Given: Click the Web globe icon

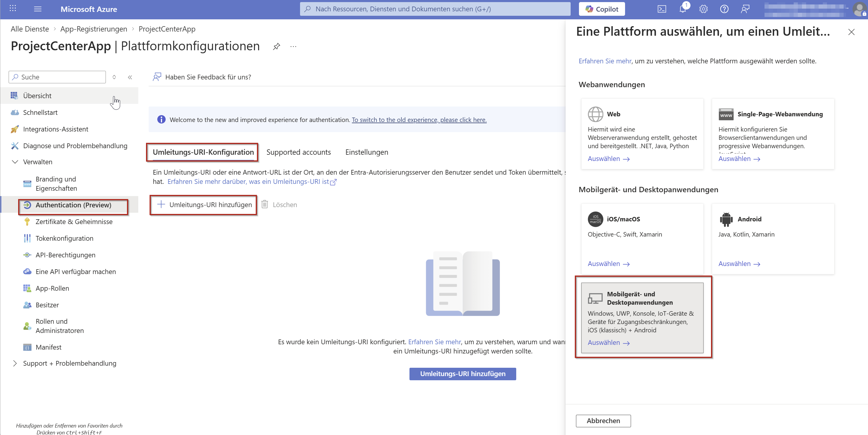Looking at the screenshot, I should tap(595, 114).
